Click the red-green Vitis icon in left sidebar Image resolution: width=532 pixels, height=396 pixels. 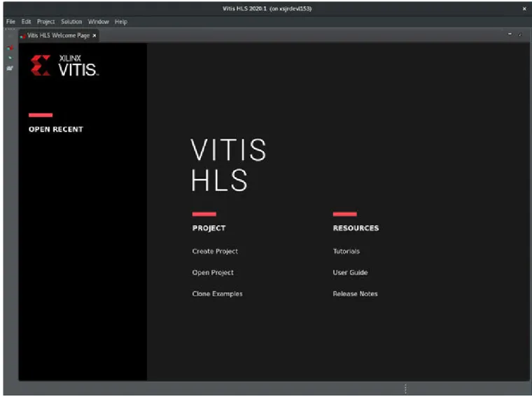click(10, 48)
